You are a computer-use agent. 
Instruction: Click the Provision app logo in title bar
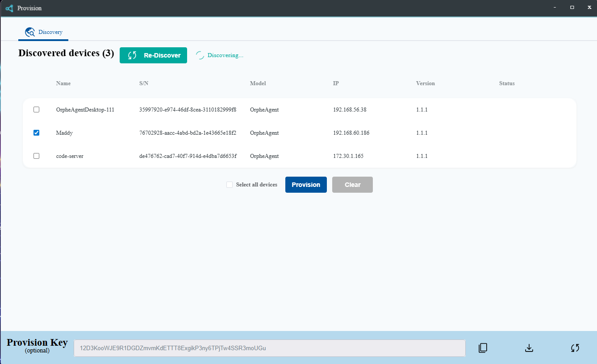pyautogui.click(x=9, y=8)
